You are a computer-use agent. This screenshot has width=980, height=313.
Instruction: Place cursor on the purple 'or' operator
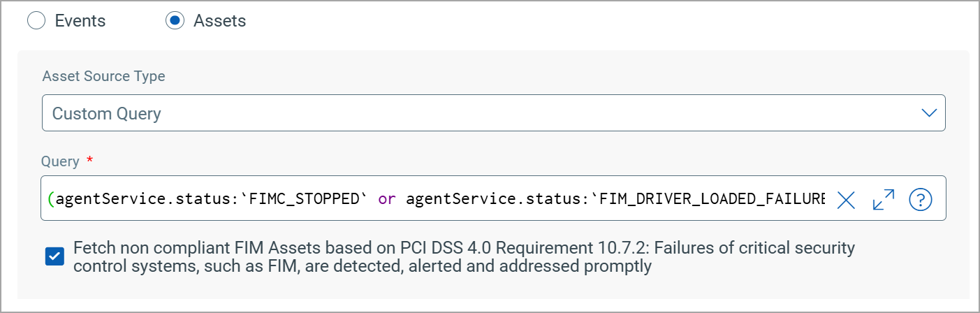tap(386, 201)
